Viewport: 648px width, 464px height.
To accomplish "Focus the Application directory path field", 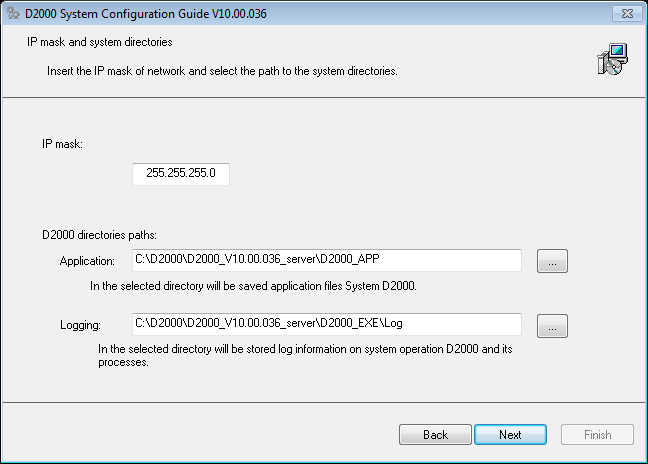I will tap(327, 260).
